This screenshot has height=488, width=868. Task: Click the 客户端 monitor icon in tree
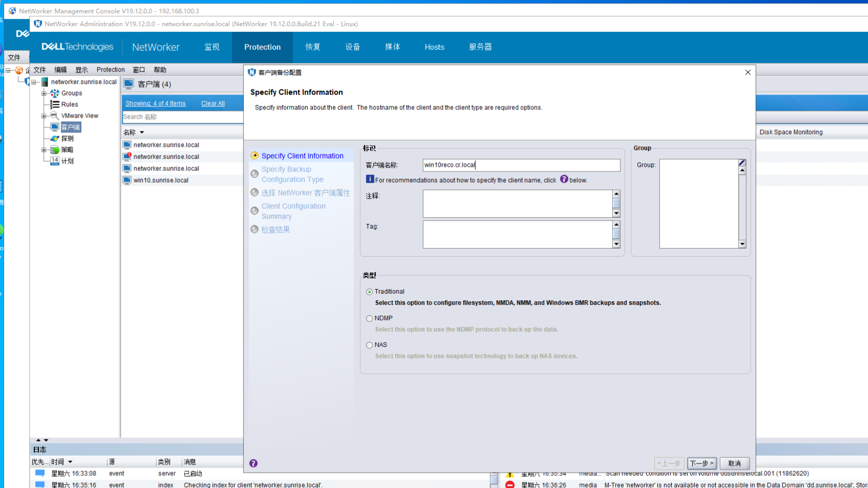pyautogui.click(x=55, y=127)
